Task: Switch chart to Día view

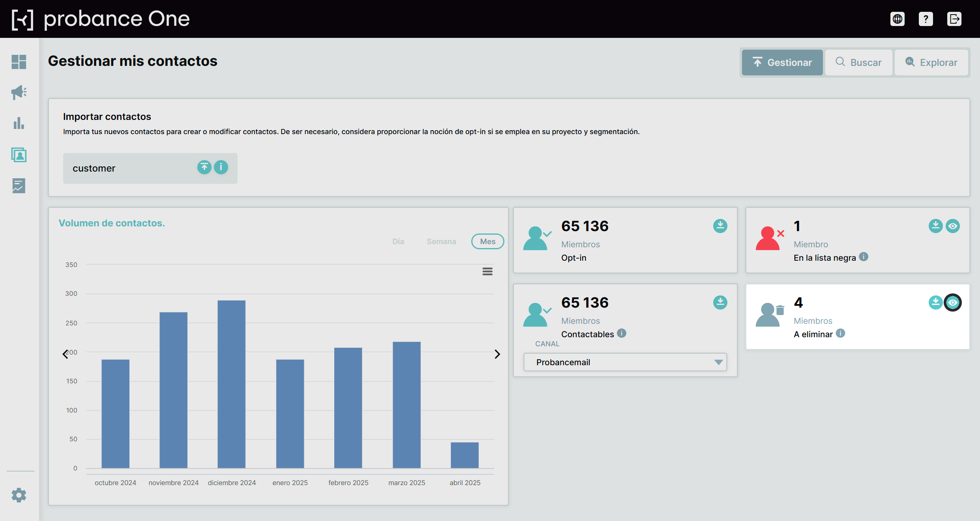Action: tap(398, 241)
